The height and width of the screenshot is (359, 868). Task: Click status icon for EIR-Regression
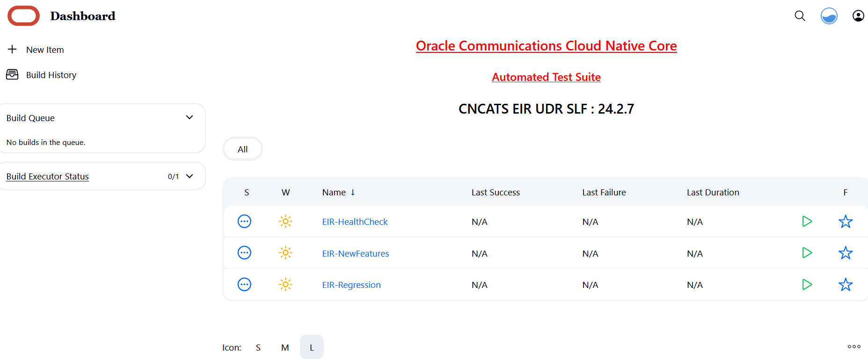pyautogui.click(x=244, y=284)
